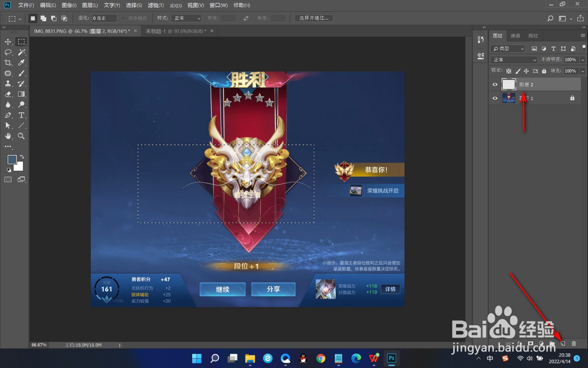Create a new layer group folder

point(552,343)
